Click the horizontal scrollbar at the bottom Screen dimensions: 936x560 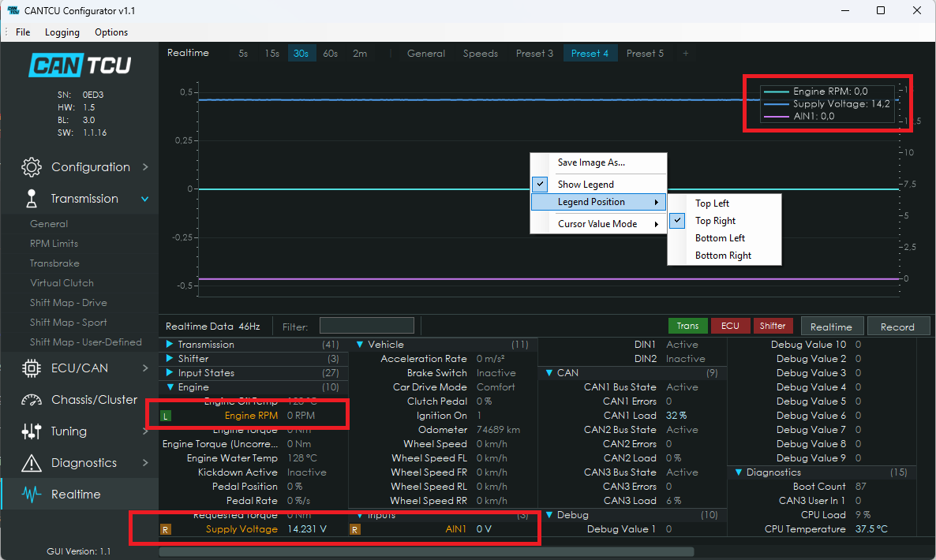pos(426,551)
